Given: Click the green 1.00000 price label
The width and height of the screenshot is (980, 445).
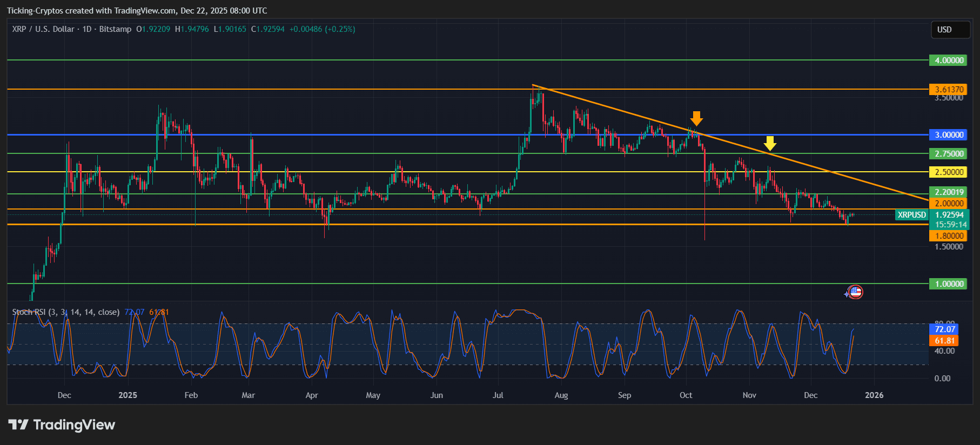Looking at the screenshot, I should (949, 284).
